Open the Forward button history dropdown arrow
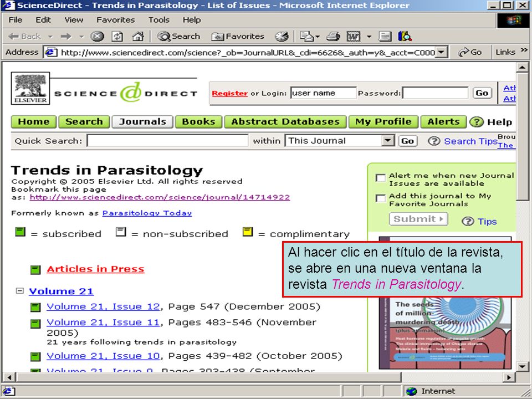Viewport: 532px width, 399px height. (81, 37)
